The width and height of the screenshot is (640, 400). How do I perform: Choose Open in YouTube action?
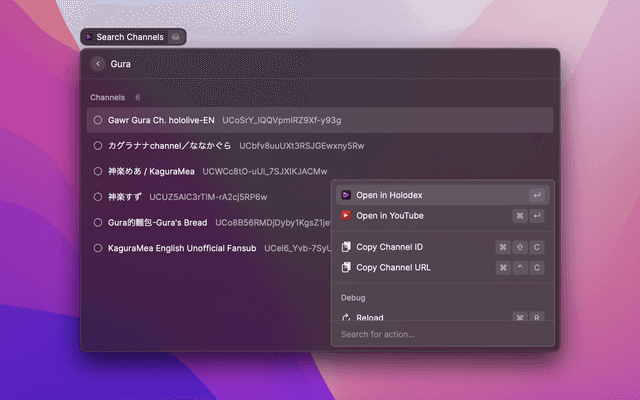point(390,215)
